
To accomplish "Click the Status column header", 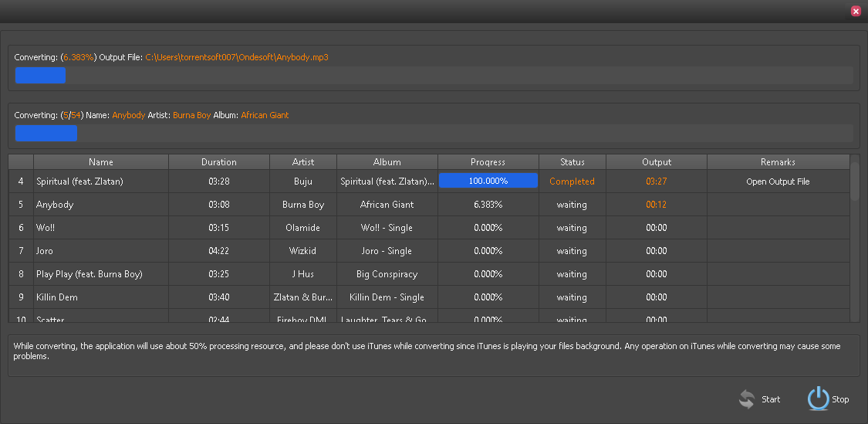I will click(x=572, y=162).
